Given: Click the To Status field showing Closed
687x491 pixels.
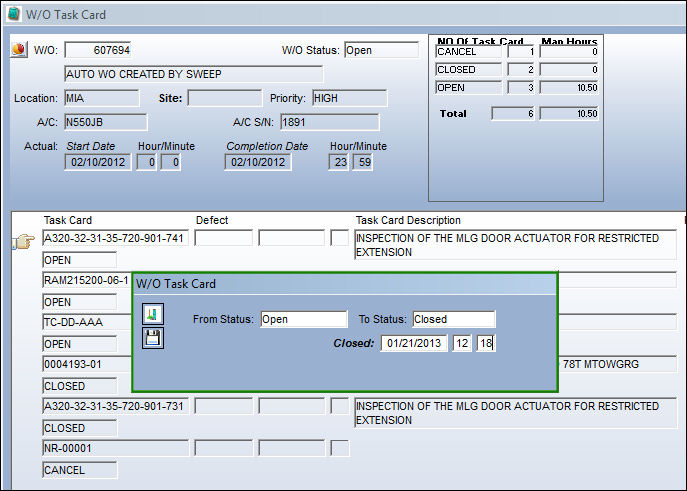Looking at the screenshot, I should (454, 319).
